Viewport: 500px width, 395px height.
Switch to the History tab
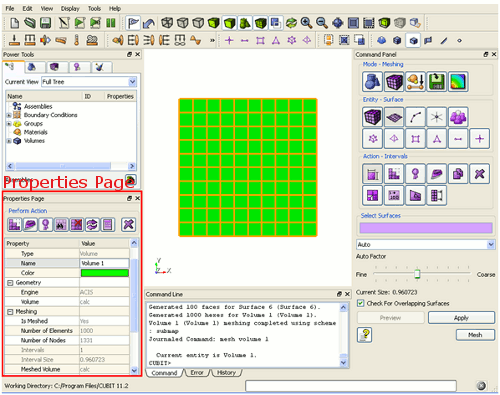click(x=226, y=373)
